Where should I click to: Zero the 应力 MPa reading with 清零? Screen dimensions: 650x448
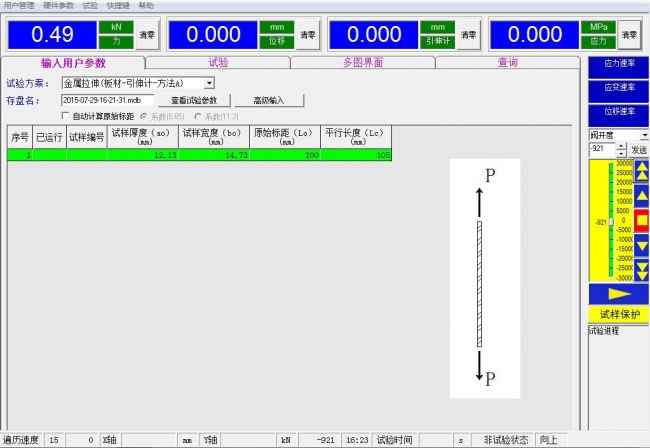pyautogui.click(x=629, y=35)
